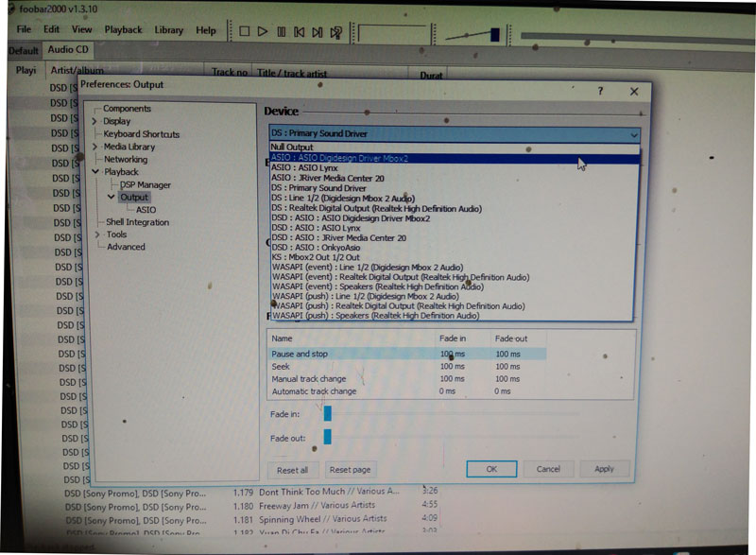Select the DSP Manager tree item

coord(146,184)
